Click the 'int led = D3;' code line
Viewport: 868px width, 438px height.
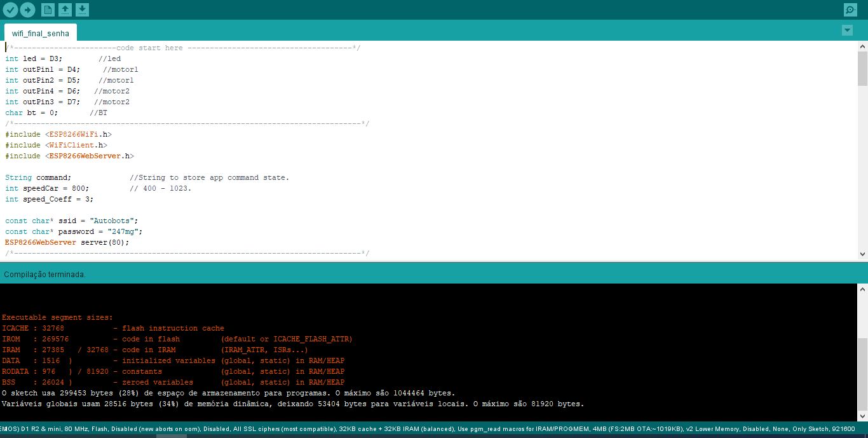[x=63, y=58]
